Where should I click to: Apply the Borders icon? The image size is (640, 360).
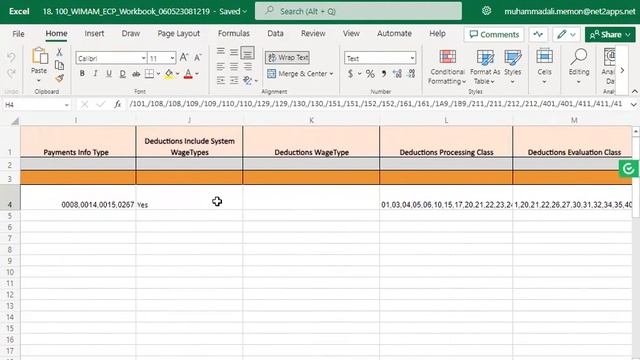pyautogui.click(x=149, y=73)
